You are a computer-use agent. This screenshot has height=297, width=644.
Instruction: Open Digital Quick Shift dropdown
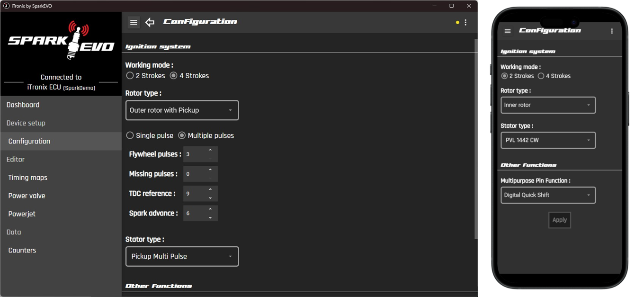pyautogui.click(x=548, y=195)
